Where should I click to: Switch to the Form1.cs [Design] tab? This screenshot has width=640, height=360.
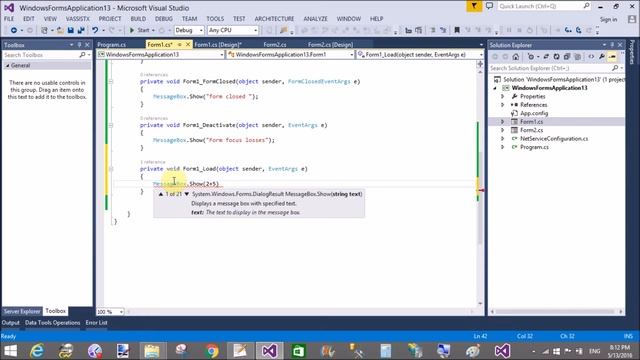coord(218,44)
